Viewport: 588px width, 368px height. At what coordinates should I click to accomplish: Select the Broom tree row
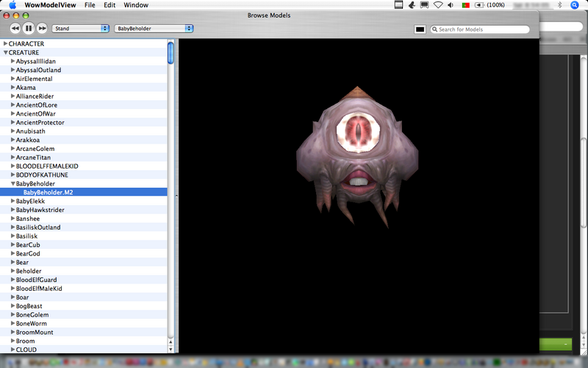click(84, 341)
